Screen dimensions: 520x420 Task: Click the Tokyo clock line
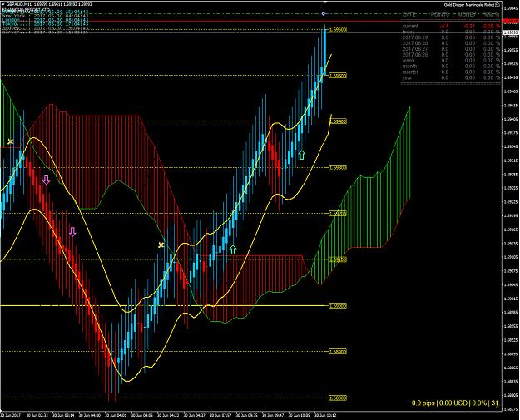(x=46, y=24)
